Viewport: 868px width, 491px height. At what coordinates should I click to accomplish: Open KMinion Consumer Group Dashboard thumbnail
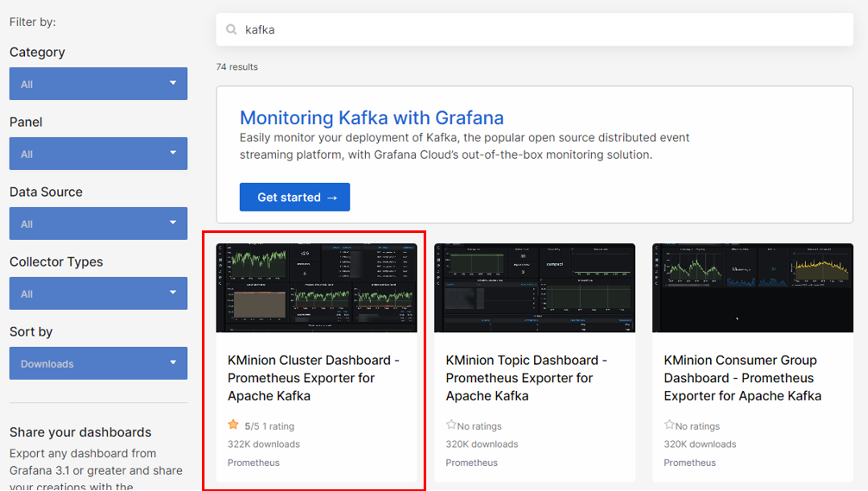[x=752, y=288]
